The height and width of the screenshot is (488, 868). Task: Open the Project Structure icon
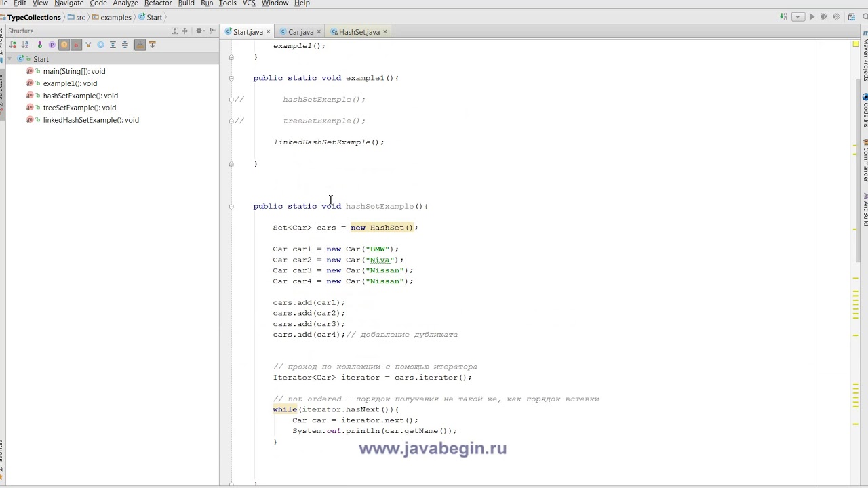tap(852, 17)
